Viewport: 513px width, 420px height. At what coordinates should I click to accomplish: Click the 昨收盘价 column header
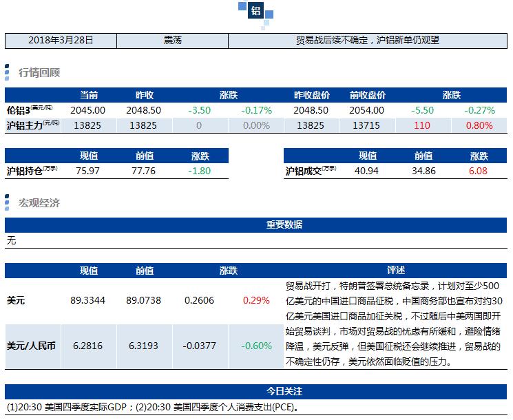312,95
